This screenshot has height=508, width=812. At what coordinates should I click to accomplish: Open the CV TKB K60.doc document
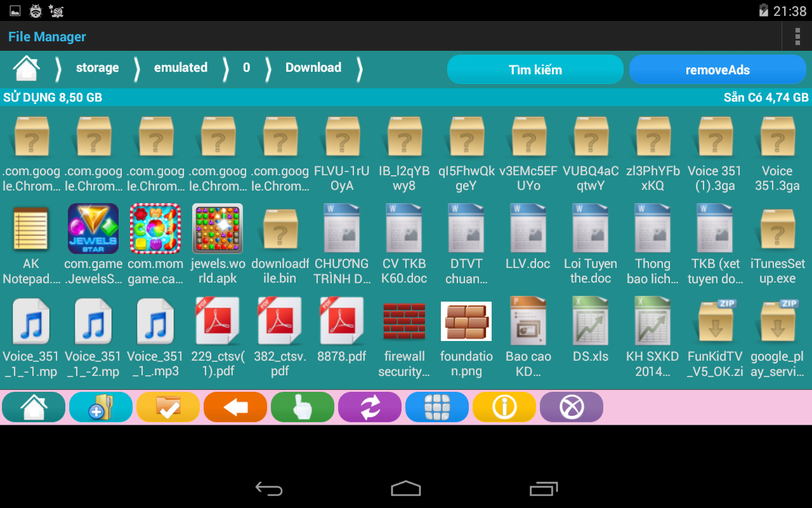pyautogui.click(x=404, y=246)
